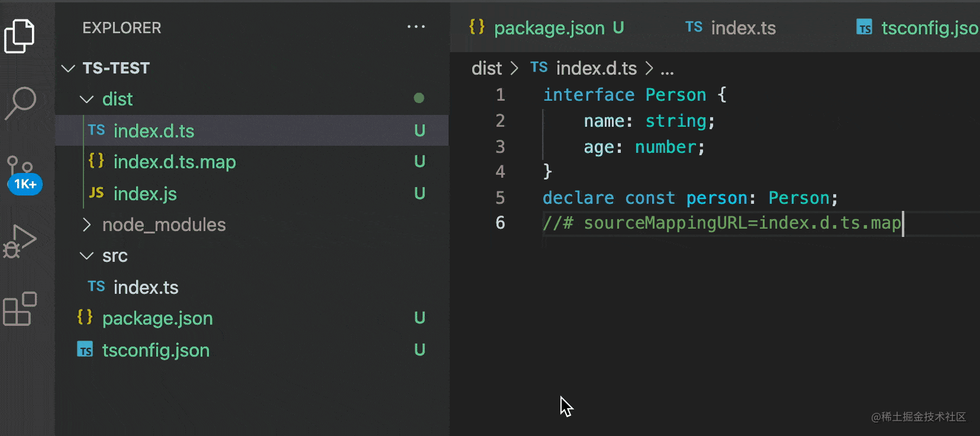This screenshot has width=980, height=436.
Task: Switch to the index.ts editor tab
Action: [x=743, y=28]
